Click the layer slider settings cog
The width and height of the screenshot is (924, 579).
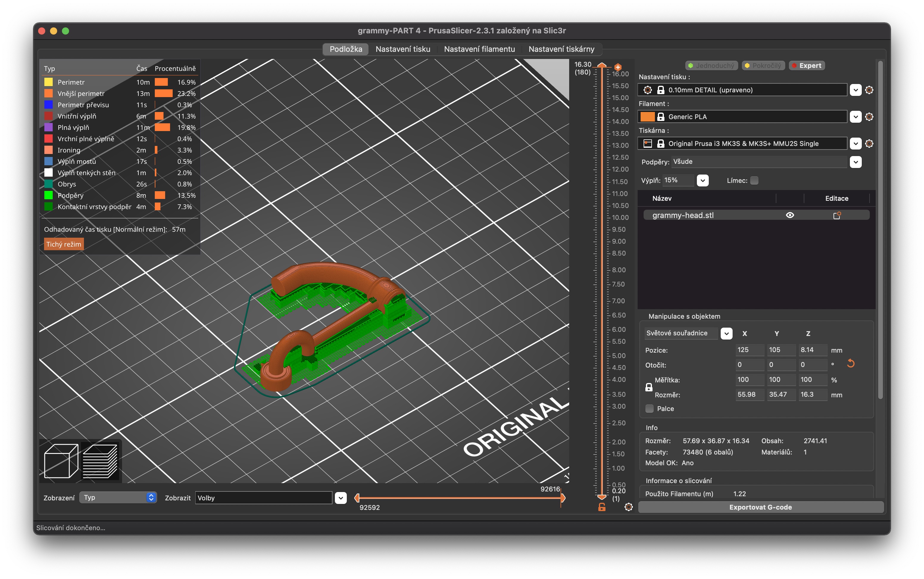(628, 507)
